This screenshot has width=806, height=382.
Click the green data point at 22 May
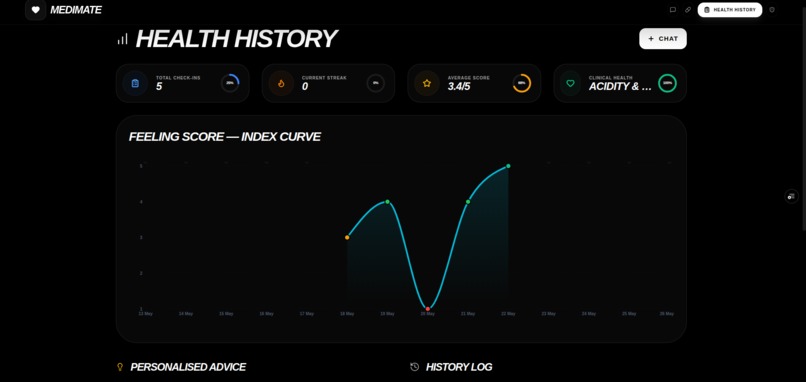pyautogui.click(x=508, y=166)
